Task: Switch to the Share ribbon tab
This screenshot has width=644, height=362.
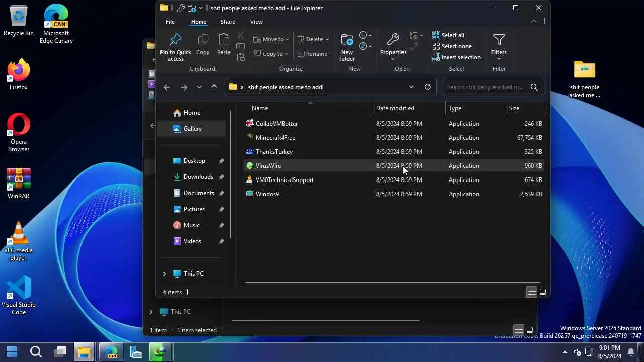Action: pos(228,22)
